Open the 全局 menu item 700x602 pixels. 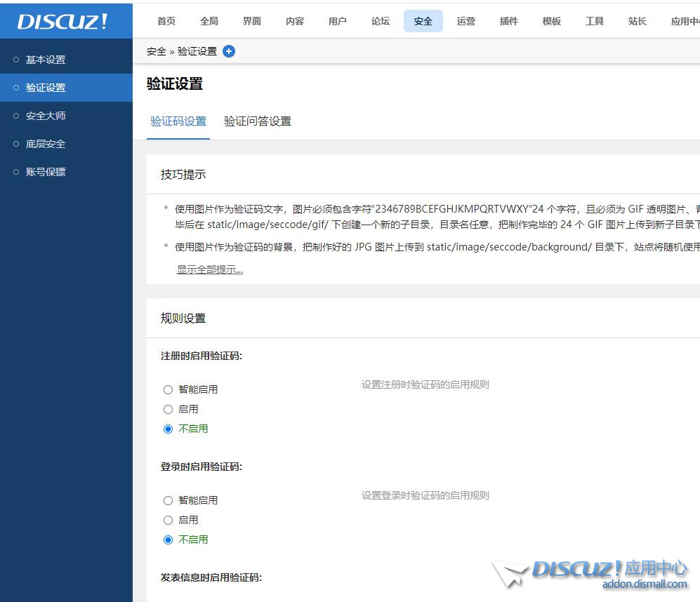(x=209, y=21)
